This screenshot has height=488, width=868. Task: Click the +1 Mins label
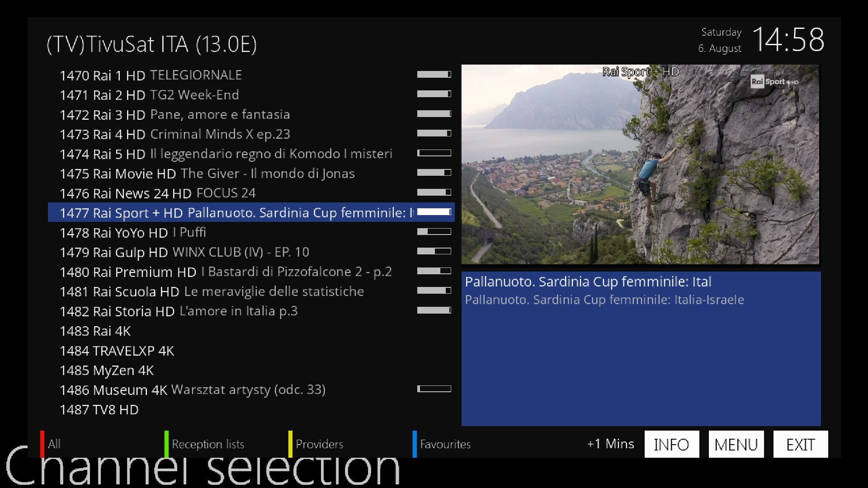coord(611,444)
